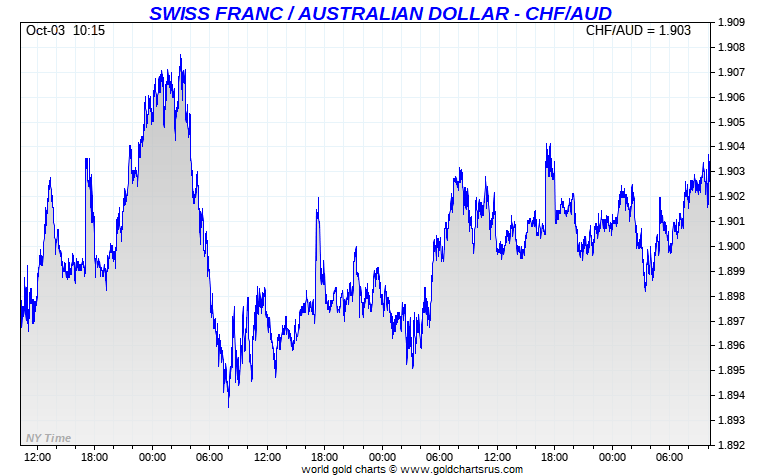Click the 1.909 y-axis label
The width and height of the screenshot is (760, 475).
[731, 22]
